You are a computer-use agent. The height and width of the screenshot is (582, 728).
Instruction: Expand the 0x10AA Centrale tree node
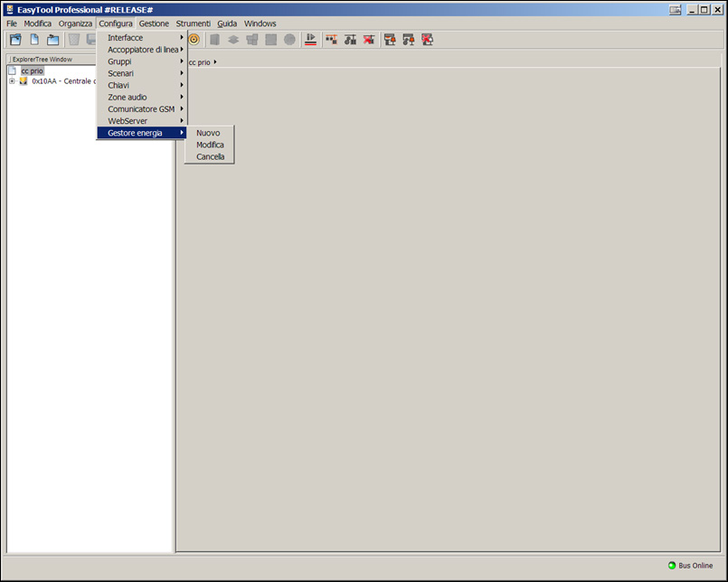pyautogui.click(x=12, y=81)
